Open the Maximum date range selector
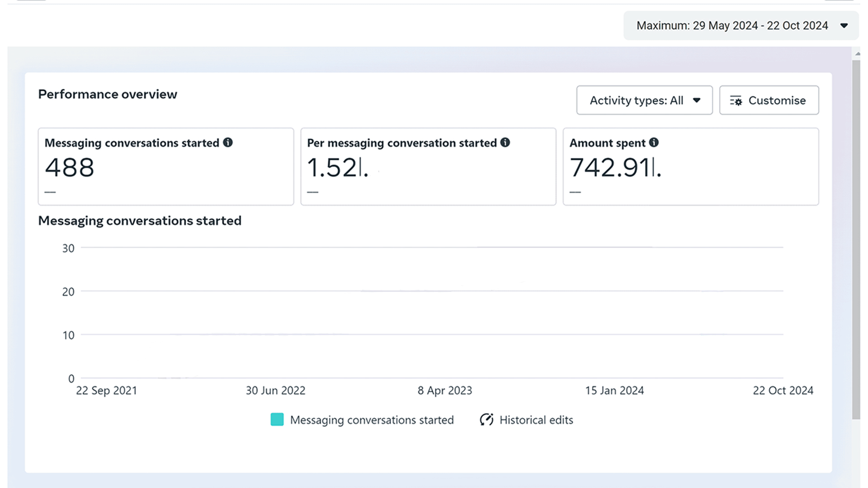Screen dimensions: 868x488 (732, 26)
